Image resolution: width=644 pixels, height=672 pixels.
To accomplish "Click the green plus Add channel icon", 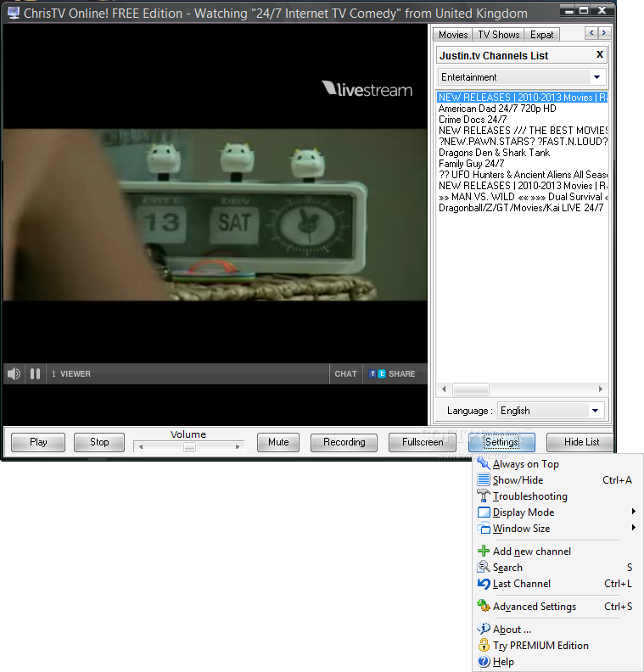I will [x=484, y=551].
